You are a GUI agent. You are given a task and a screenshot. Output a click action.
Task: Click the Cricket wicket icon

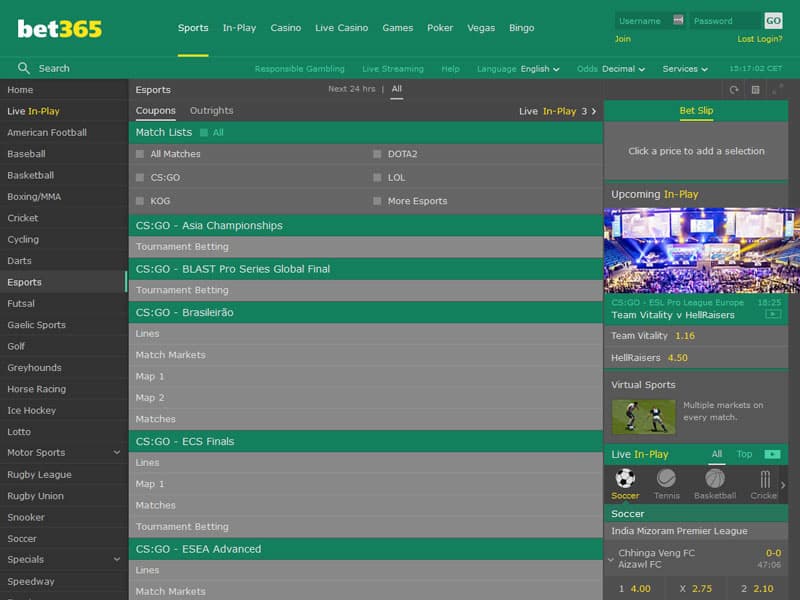coord(764,479)
